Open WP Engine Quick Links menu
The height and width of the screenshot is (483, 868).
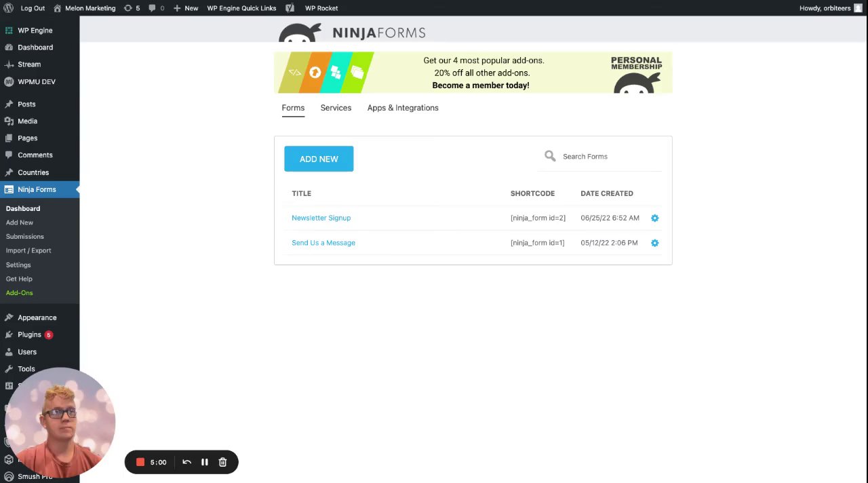241,8
